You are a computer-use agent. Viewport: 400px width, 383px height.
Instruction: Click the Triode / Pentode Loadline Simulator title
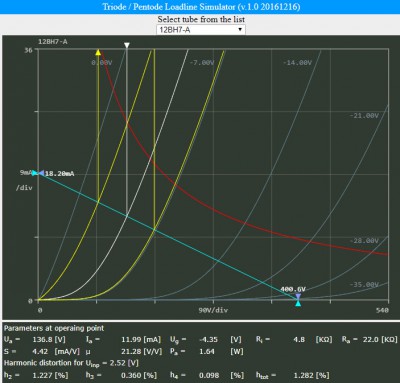click(x=201, y=7)
